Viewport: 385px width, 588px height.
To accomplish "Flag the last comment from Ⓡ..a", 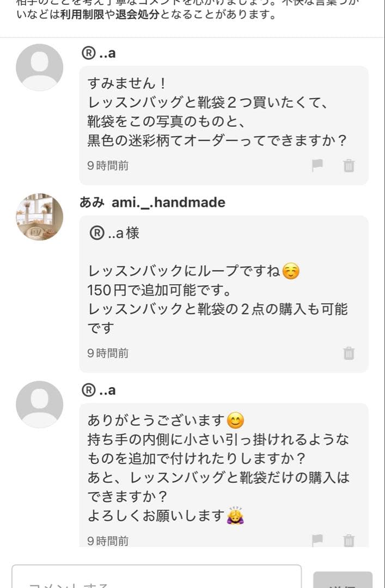I will [319, 540].
